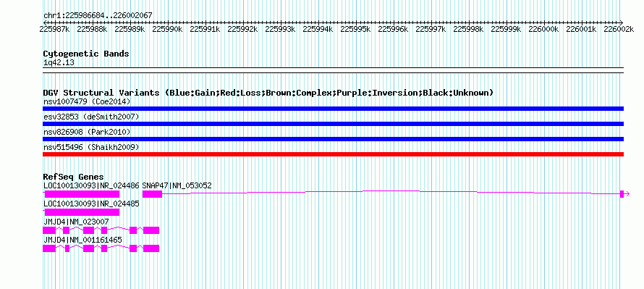Click the RefSeq Genes track title

[x=73, y=177]
